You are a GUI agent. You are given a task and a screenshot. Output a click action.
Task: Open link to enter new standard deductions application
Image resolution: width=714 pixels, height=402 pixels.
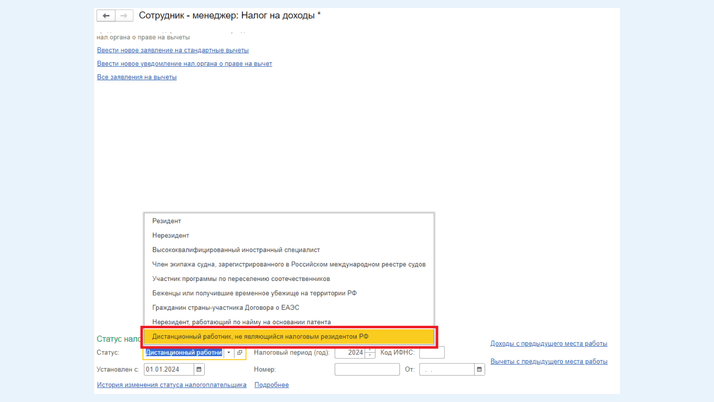coord(173,50)
